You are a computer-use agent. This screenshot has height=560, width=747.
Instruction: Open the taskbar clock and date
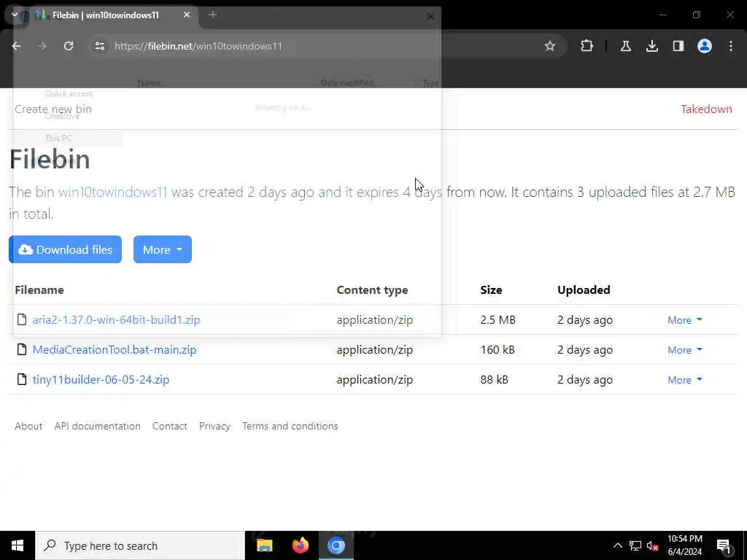(684, 545)
